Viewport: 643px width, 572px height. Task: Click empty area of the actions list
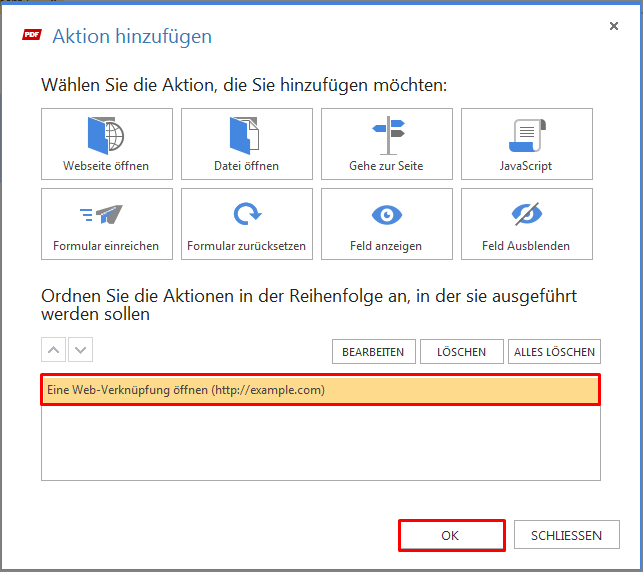click(x=321, y=443)
